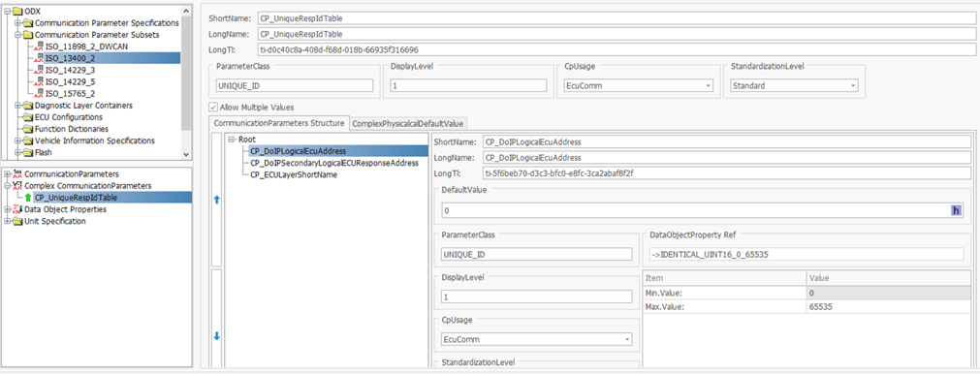Click the top ShortName field CP_UniqueRespIdTable
This screenshot has height=374, width=980.
point(616,17)
